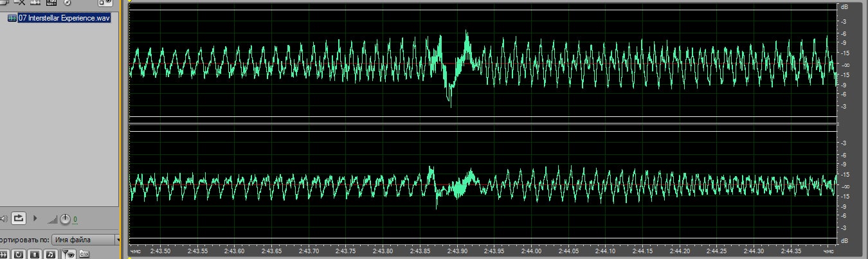Toggle show MIDI files filter button
Image resolution: width=868 pixels, height=259 pixels.
pyautogui.click(x=51, y=255)
